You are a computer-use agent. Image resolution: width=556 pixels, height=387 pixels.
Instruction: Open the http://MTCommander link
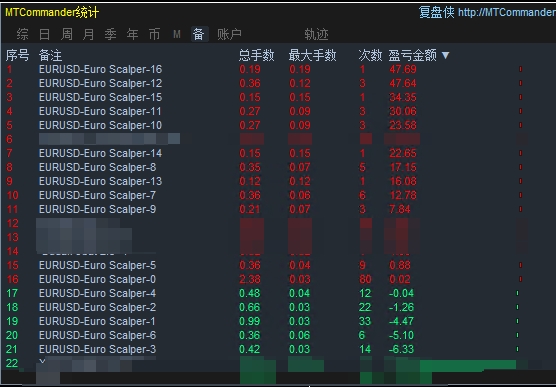(507, 13)
